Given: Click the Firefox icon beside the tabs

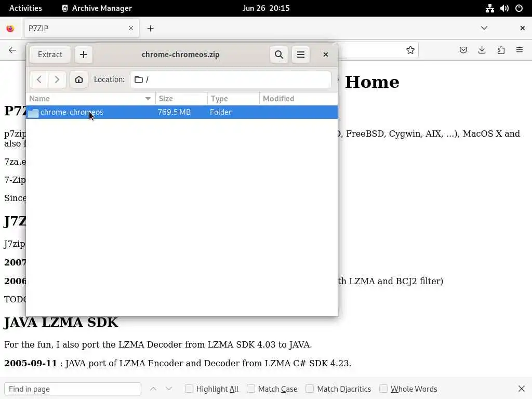Looking at the screenshot, I should [x=10, y=29].
